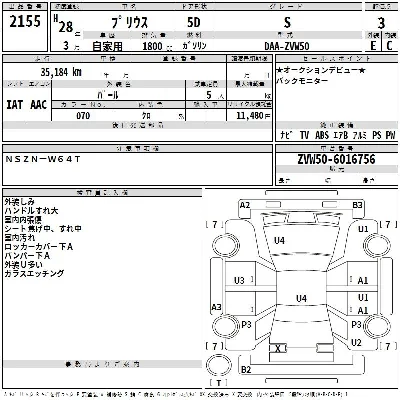
Task: Select the ABS equipment label
Action: pyautogui.click(x=322, y=135)
